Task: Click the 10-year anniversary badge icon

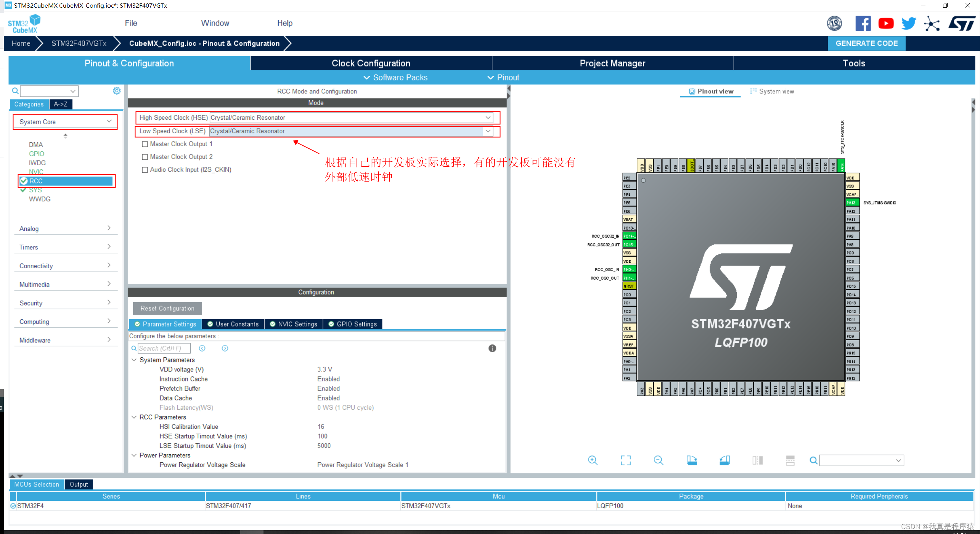Action: point(834,23)
